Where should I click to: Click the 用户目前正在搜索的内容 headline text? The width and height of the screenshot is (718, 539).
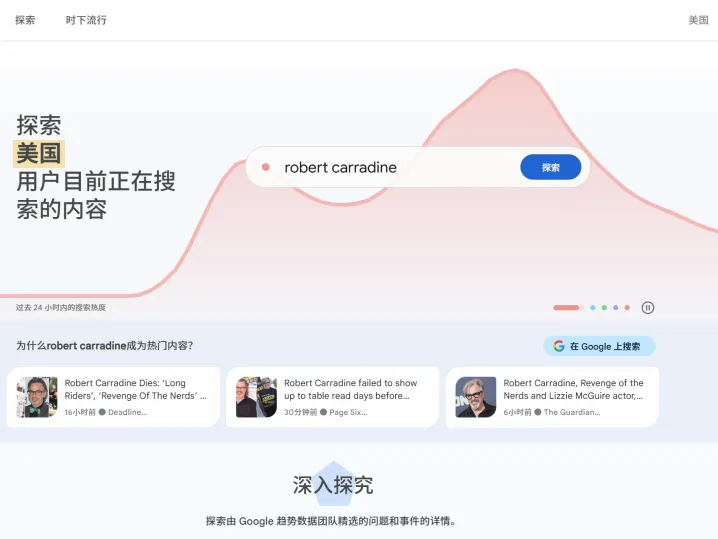(96, 195)
